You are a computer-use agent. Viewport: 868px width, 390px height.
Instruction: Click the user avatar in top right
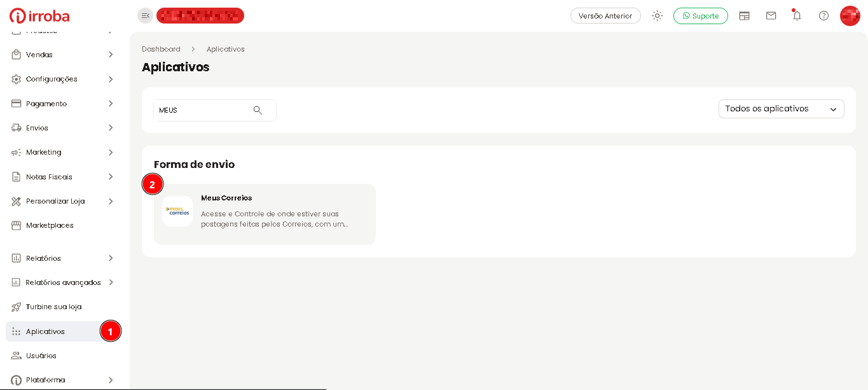click(x=850, y=16)
